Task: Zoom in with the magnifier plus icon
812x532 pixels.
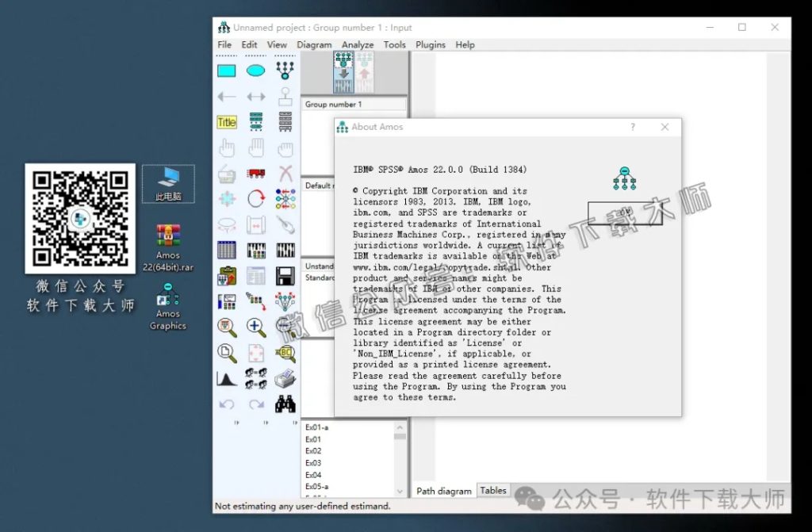Action: click(255, 326)
